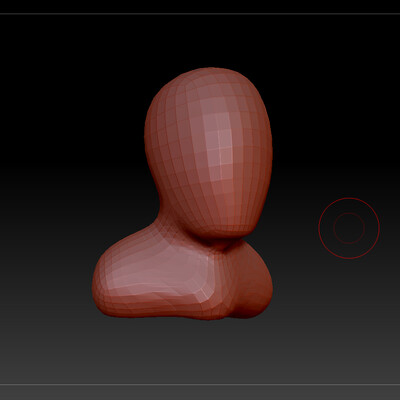
Task: Click the center of the red brush cursor
Action: (349, 228)
